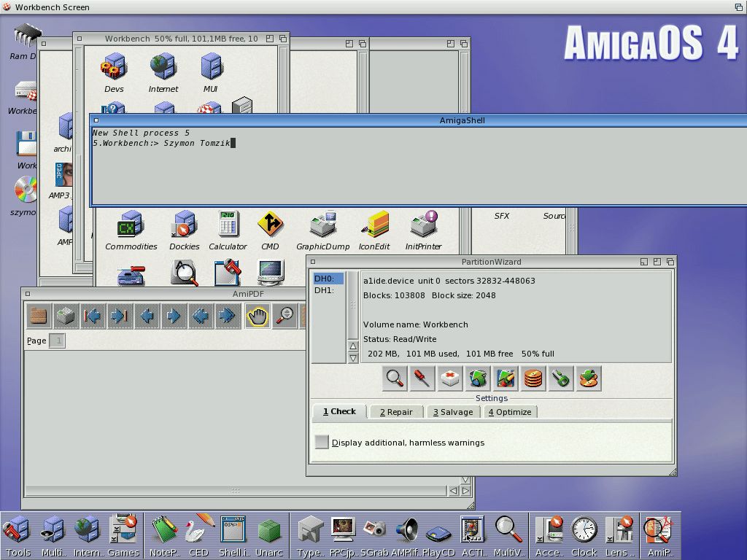The width and height of the screenshot is (747, 560).
Task: Go to first page in AmiPDF
Action: pyautogui.click(x=93, y=316)
